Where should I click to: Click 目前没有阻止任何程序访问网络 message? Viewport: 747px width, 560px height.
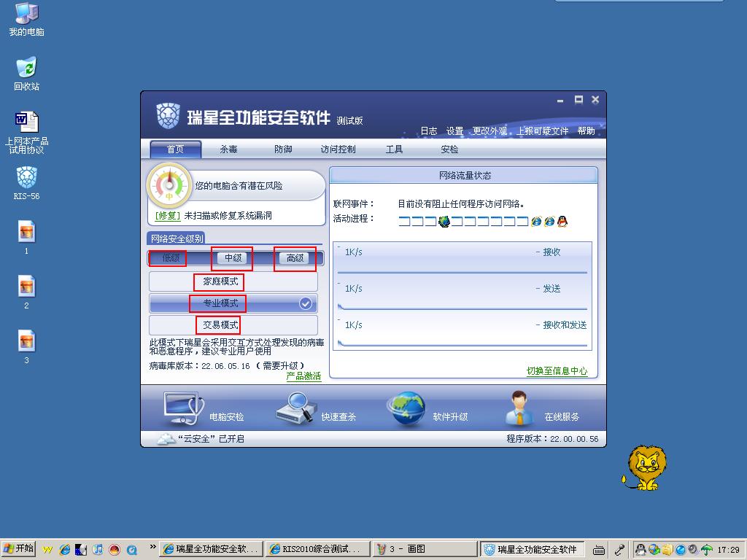coord(461,204)
